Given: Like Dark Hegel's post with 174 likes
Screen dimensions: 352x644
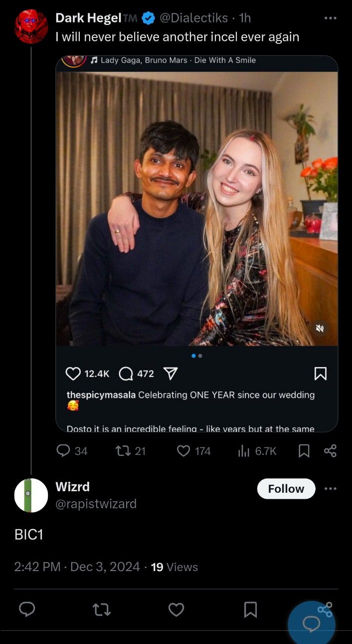Looking at the screenshot, I should click(x=184, y=451).
